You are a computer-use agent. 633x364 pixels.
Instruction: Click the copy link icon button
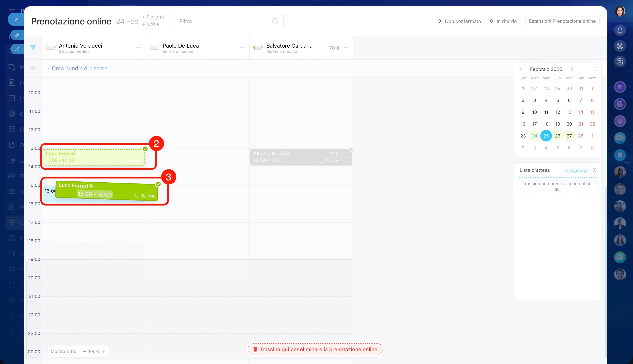(17, 35)
